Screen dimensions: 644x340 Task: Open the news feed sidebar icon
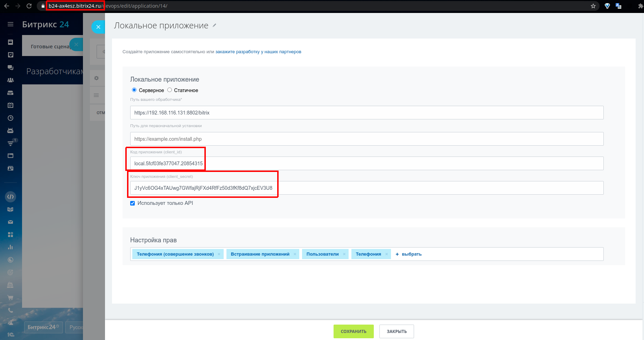pyautogui.click(x=10, y=42)
